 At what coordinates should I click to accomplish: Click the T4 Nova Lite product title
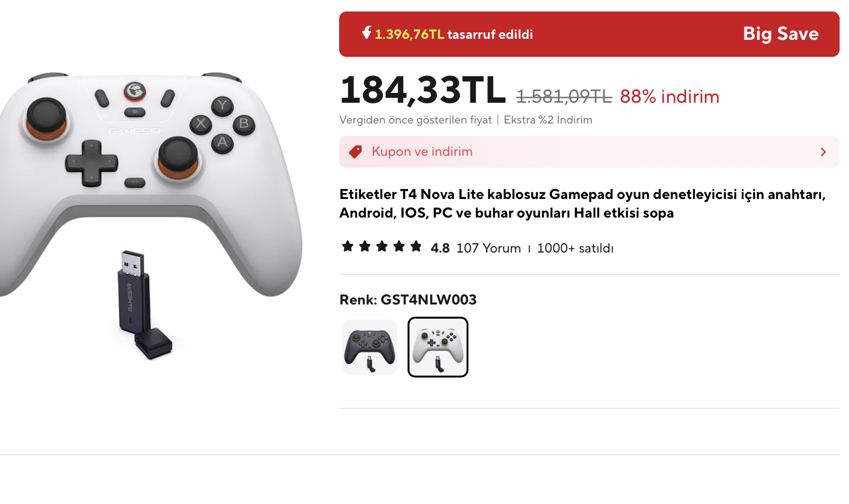click(582, 203)
